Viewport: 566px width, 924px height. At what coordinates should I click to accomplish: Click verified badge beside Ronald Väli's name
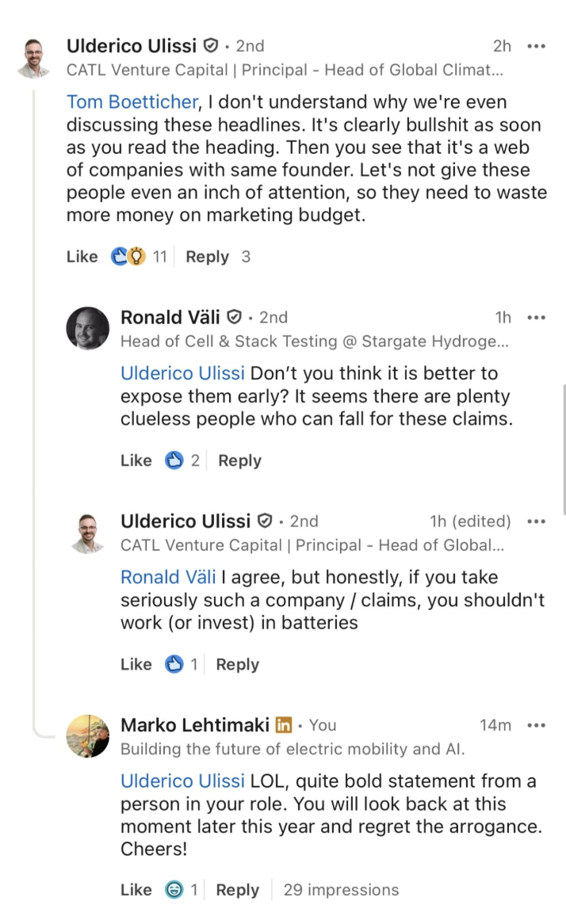(234, 317)
